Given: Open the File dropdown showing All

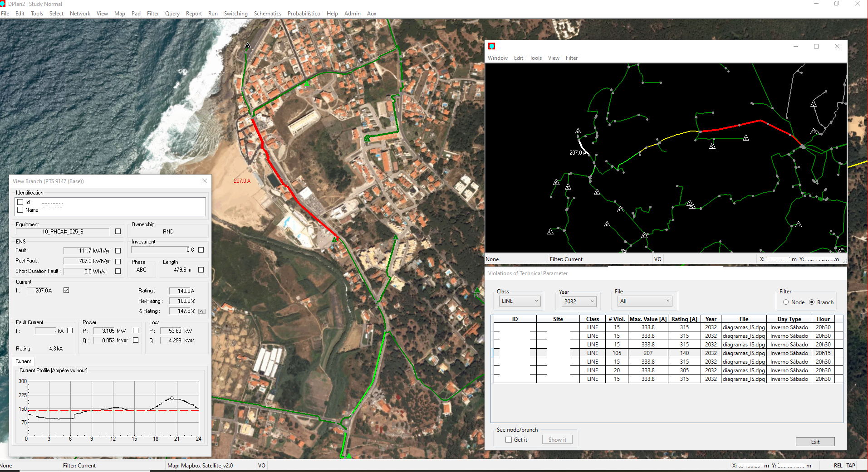Looking at the screenshot, I should (644, 301).
